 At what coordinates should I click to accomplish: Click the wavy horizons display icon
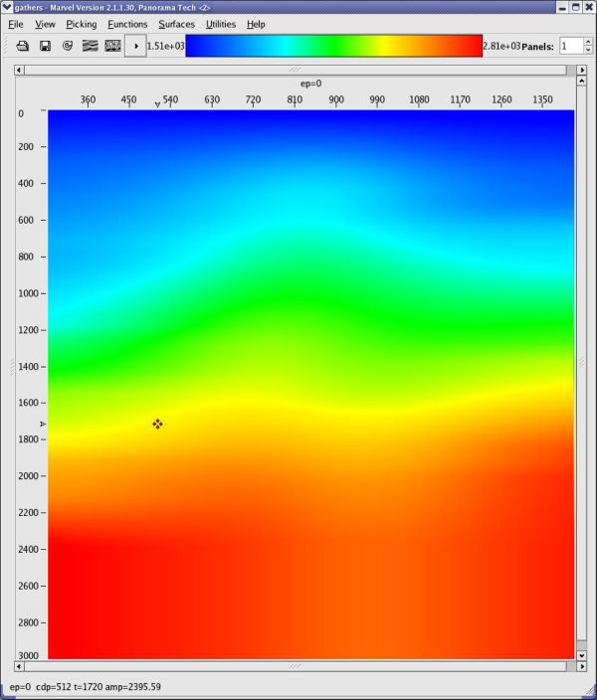[x=91, y=46]
